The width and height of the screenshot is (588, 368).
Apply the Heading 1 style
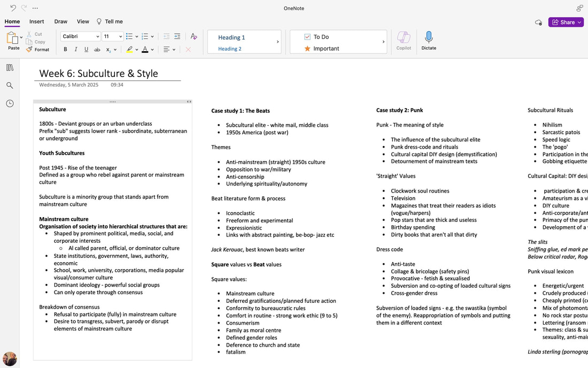[x=231, y=37]
